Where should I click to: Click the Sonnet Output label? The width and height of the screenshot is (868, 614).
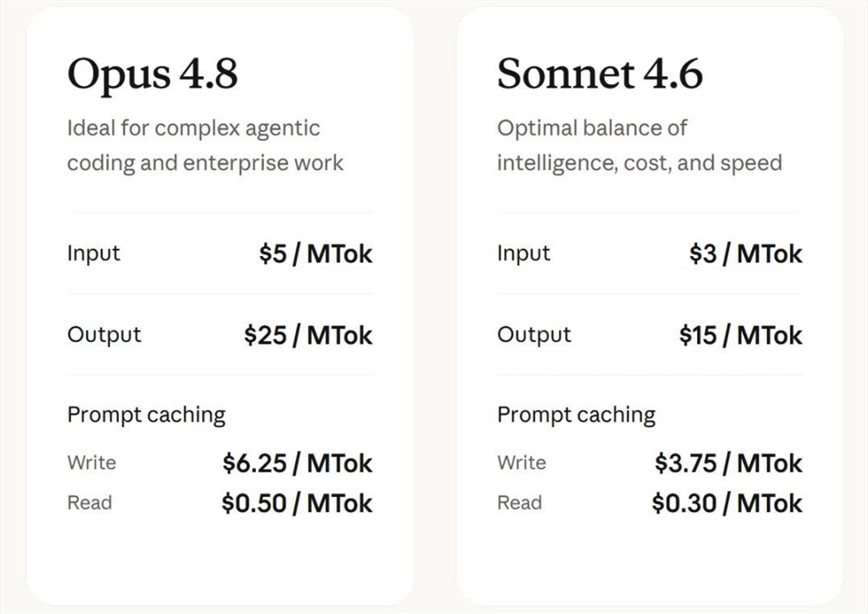point(534,334)
